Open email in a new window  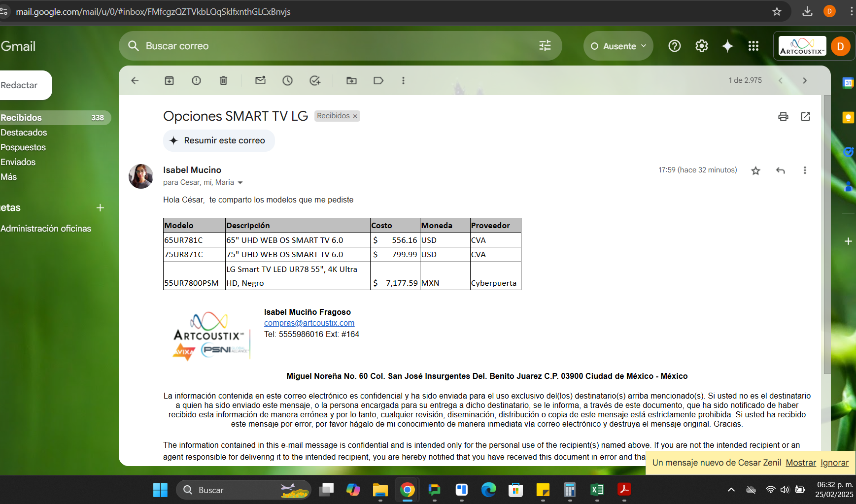805,116
